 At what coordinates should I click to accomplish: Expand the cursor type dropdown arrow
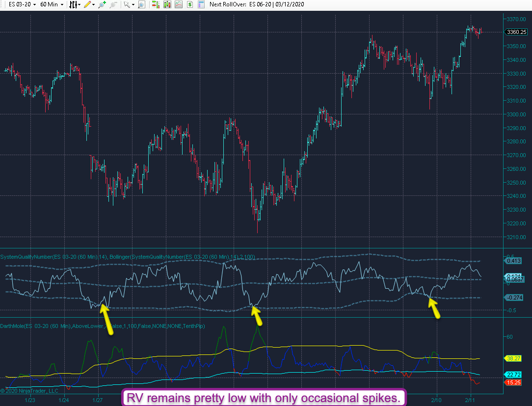133,4
